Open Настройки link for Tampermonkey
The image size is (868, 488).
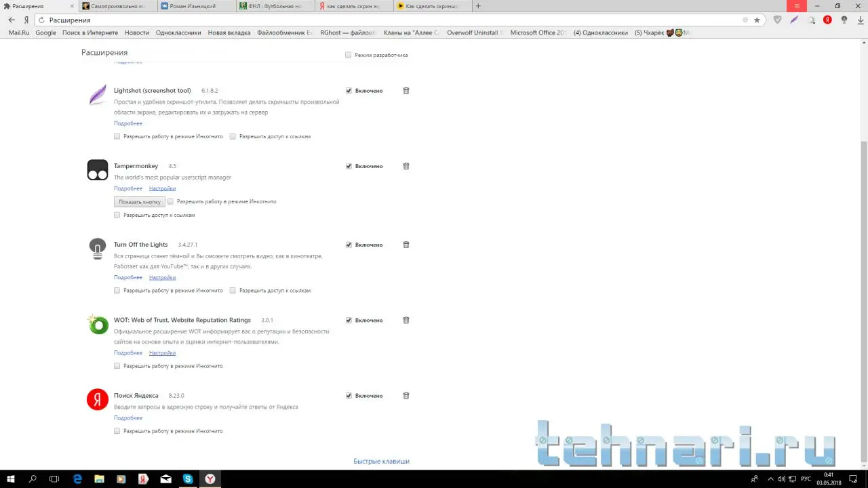(x=163, y=188)
